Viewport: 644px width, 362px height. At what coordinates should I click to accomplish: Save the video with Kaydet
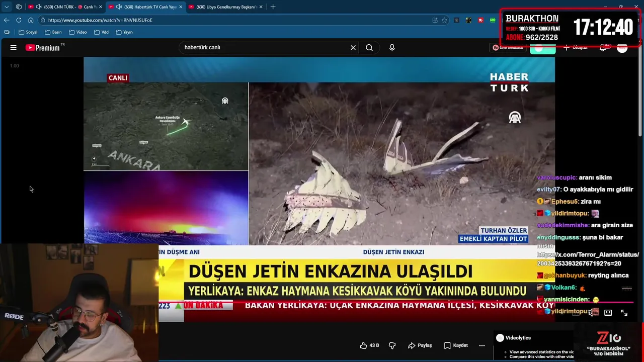point(456,345)
